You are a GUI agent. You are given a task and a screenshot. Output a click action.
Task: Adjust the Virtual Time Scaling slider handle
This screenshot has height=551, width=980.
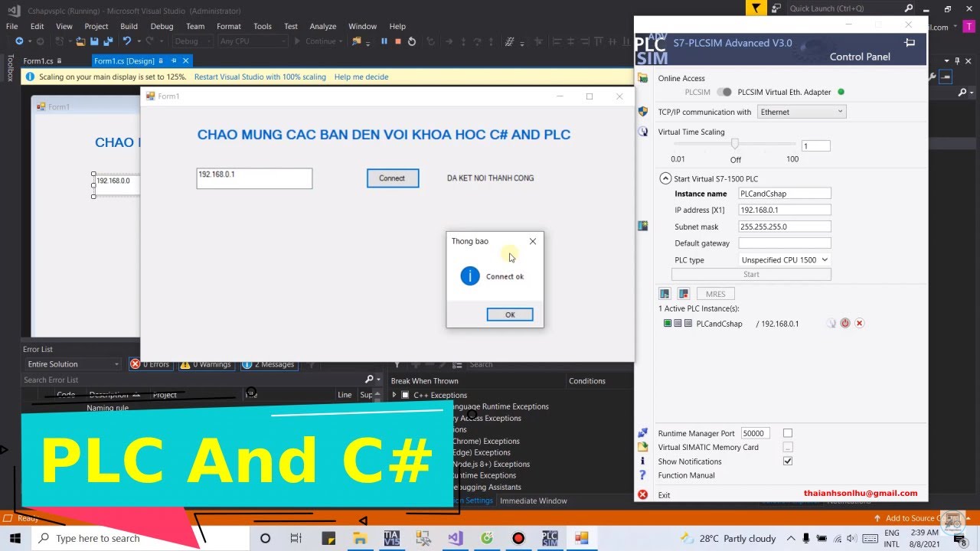click(x=735, y=144)
